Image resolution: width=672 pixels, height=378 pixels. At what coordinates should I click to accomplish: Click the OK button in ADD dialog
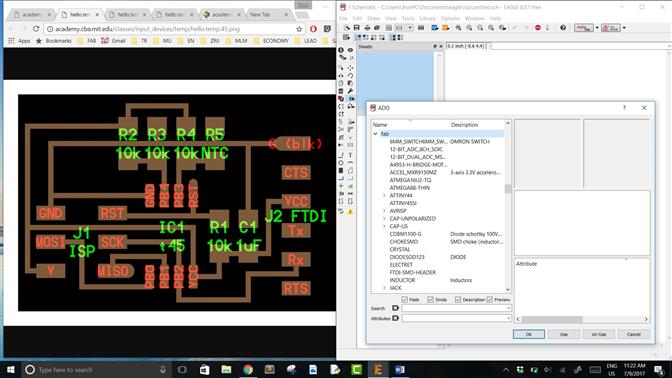tap(529, 334)
